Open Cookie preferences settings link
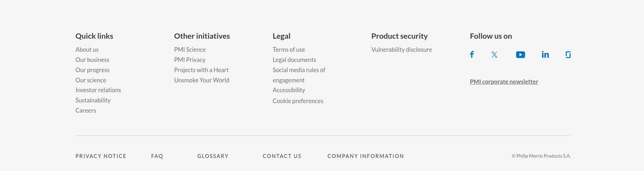Viewport: 644px width, 171px height. (298, 101)
